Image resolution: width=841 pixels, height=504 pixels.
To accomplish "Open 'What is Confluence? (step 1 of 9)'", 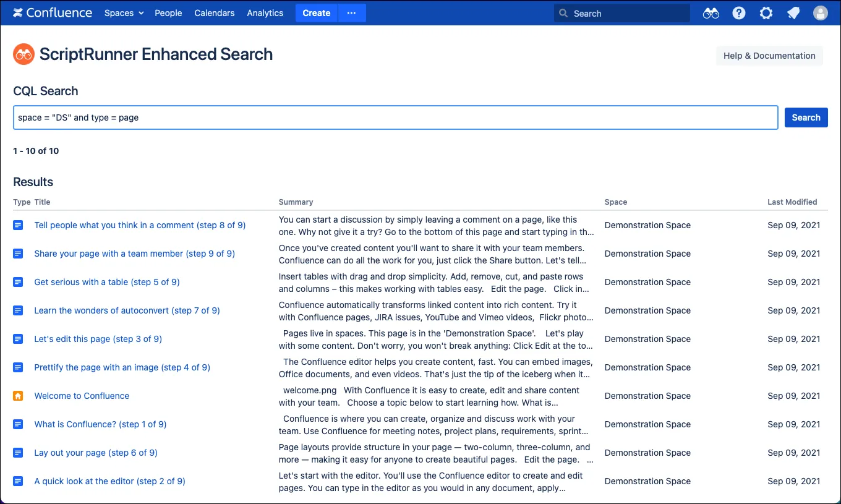I will coord(100,424).
